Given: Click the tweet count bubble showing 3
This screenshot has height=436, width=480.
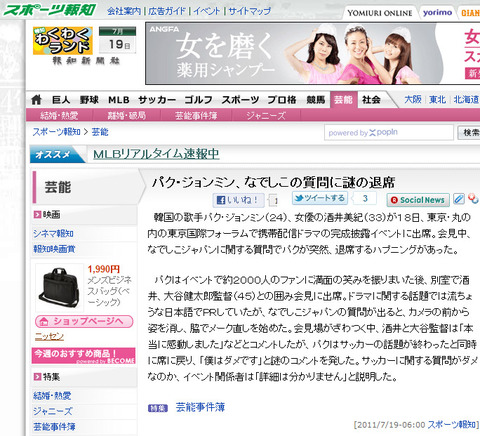Looking at the screenshot, I should [365, 198].
